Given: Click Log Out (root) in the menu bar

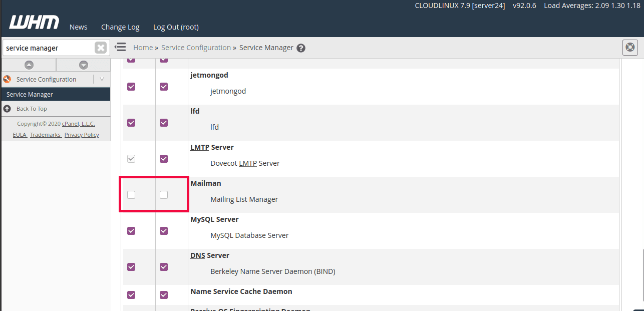Looking at the screenshot, I should [x=175, y=27].
